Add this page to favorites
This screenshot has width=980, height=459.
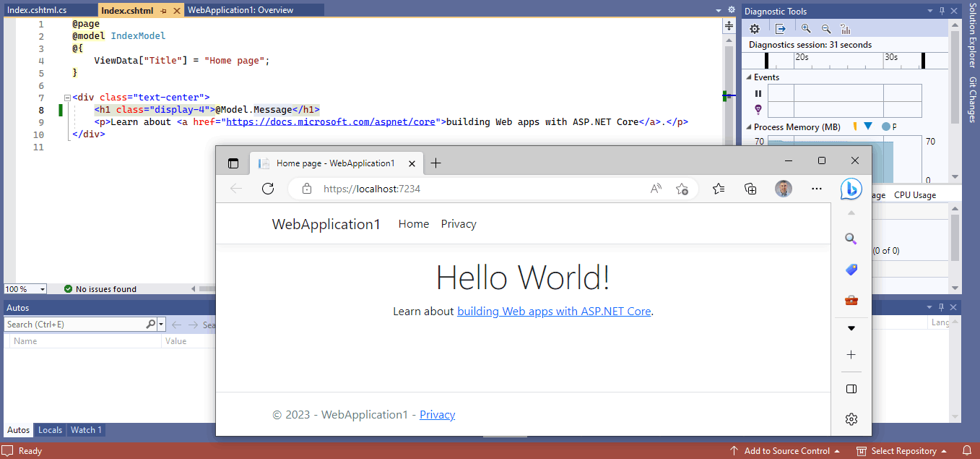pyautogui.click(x=682, y=189)
